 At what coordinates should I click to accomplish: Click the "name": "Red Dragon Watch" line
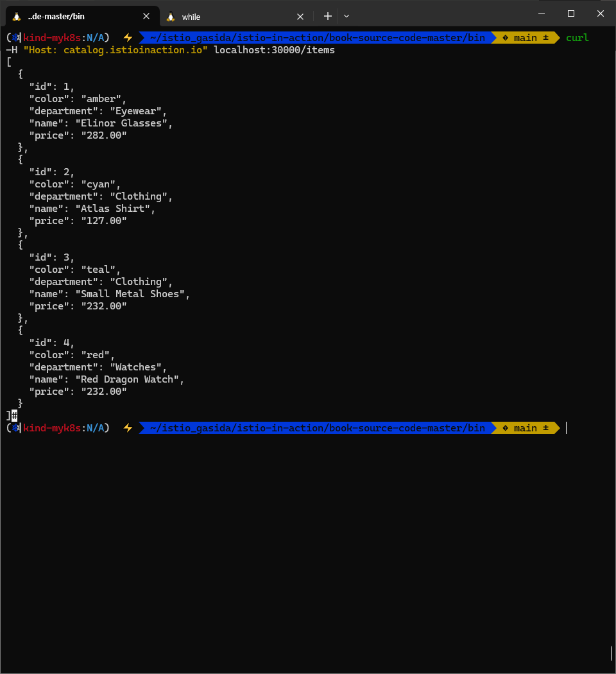[106, 379]
